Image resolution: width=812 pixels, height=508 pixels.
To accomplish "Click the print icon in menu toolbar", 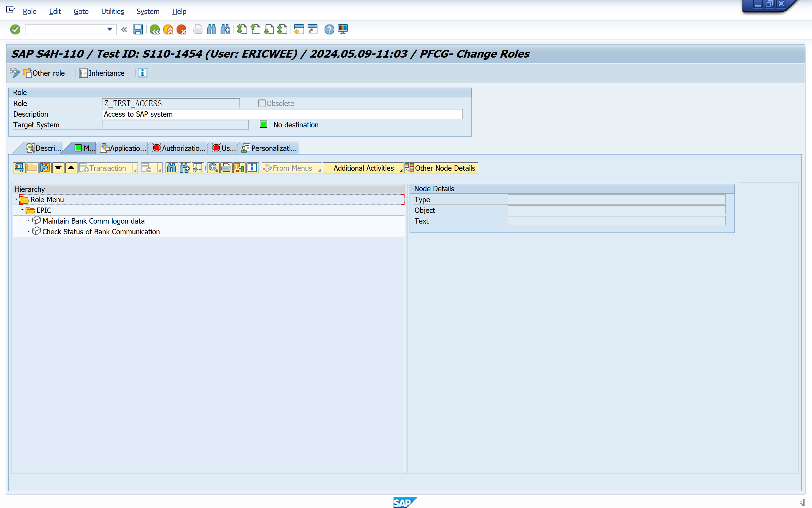I will tap(226, 168).
